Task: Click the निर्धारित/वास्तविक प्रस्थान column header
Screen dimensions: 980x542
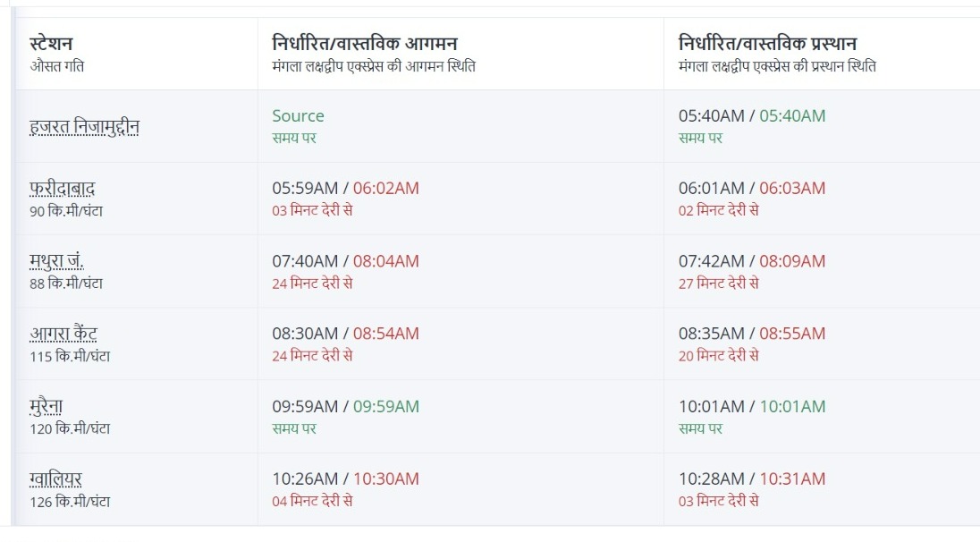Action: point(767,43)
